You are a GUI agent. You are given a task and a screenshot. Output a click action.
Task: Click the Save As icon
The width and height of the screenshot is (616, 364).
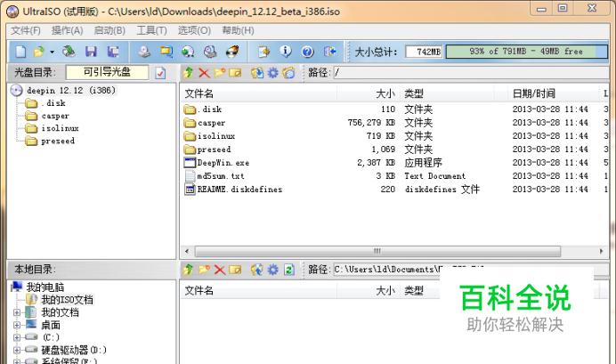coord(113,52)
